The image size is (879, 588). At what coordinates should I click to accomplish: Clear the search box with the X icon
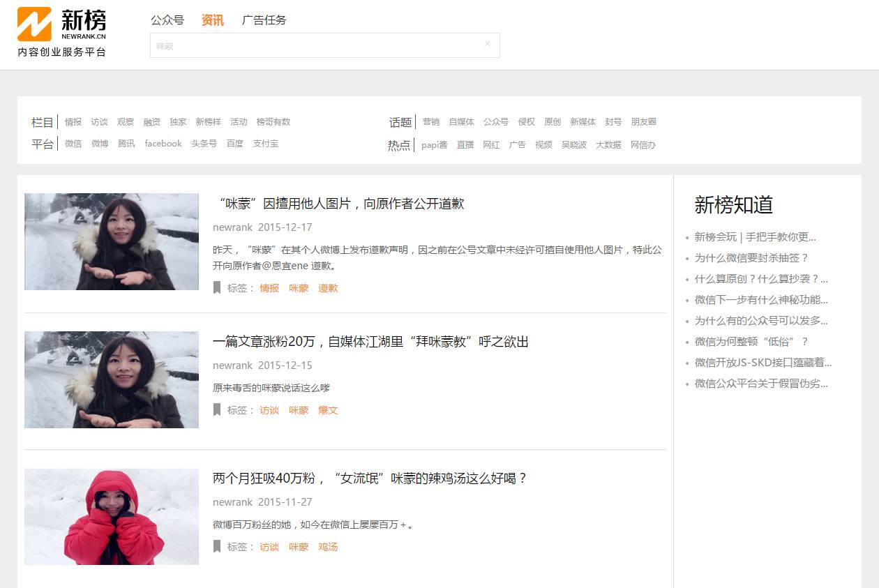(x=487, y=44)
